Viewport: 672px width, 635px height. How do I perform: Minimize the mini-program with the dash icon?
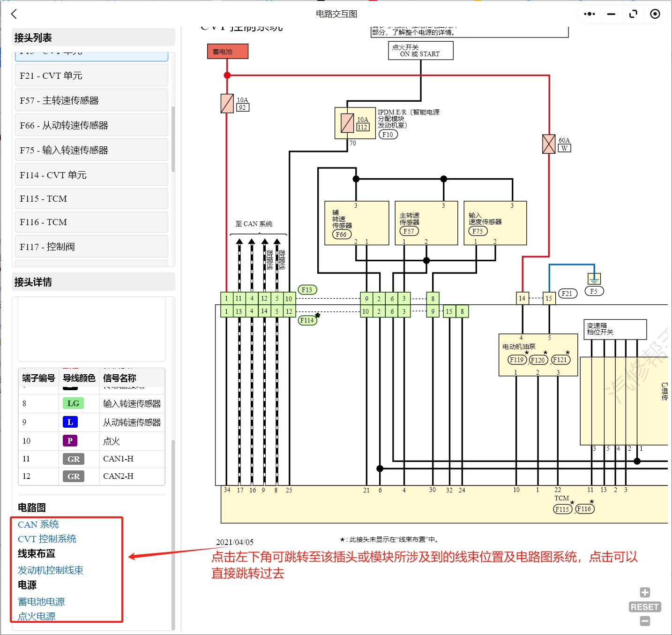pos(611,14)
